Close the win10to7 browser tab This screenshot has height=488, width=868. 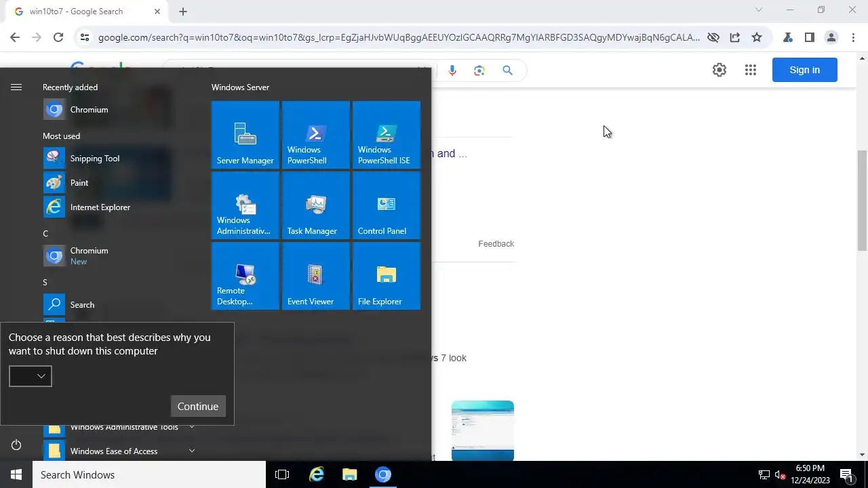(x=157, y=12)
